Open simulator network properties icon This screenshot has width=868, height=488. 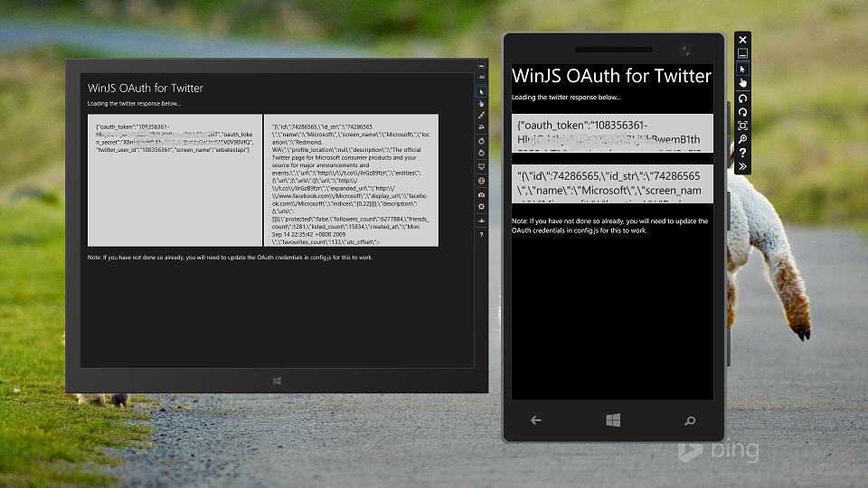(x=481, y=221)
